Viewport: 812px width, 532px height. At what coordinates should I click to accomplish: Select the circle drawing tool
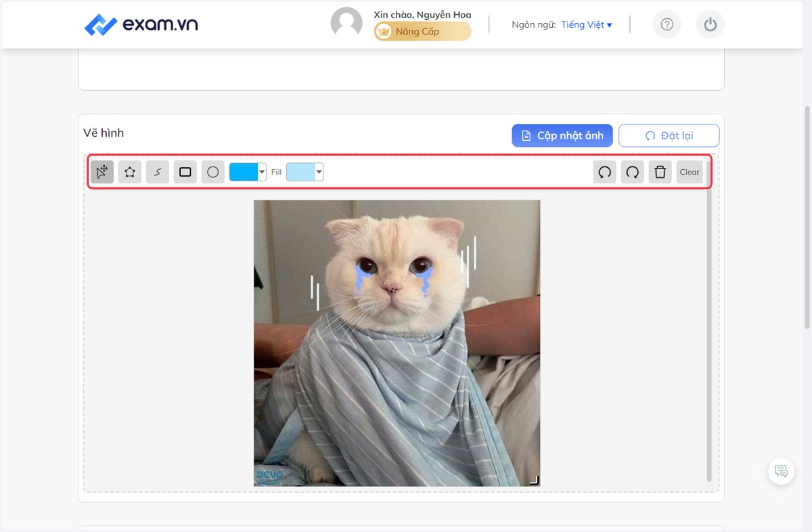tap(213, 172)
